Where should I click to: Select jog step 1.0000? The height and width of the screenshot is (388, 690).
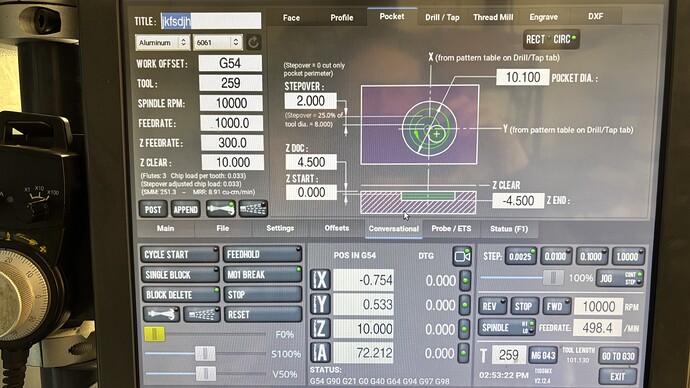click(x=628, y=256)
